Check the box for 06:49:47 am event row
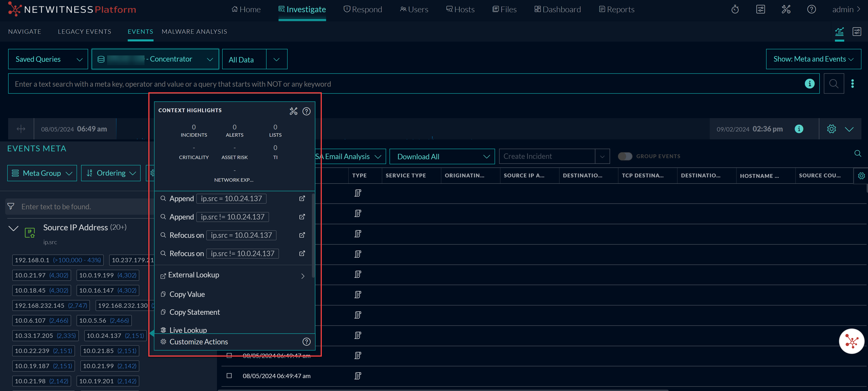868x391 pixels. click(x=229, y=376)
